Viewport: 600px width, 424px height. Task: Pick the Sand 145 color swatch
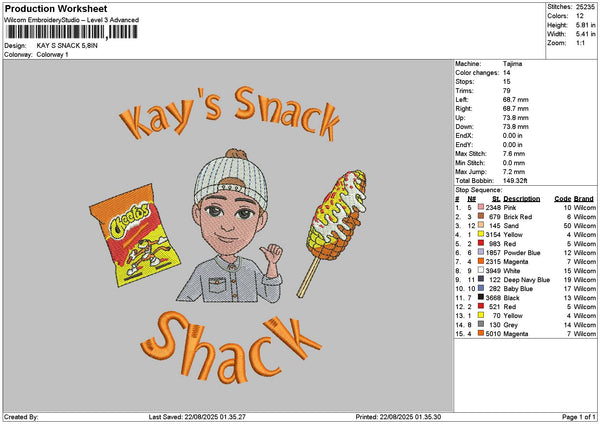pos(481,225)
